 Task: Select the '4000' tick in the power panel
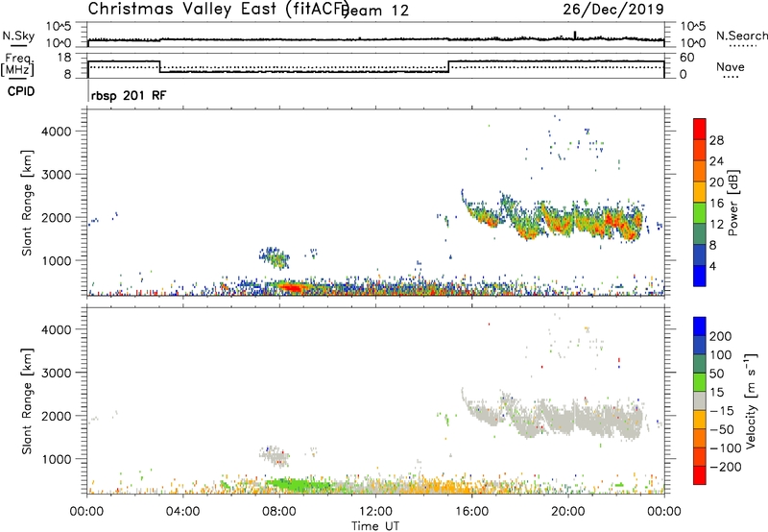coord(57,132)
